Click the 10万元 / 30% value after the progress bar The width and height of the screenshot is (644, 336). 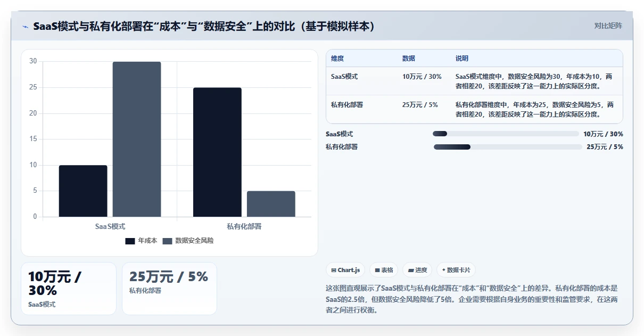click(x=603, y=134)
